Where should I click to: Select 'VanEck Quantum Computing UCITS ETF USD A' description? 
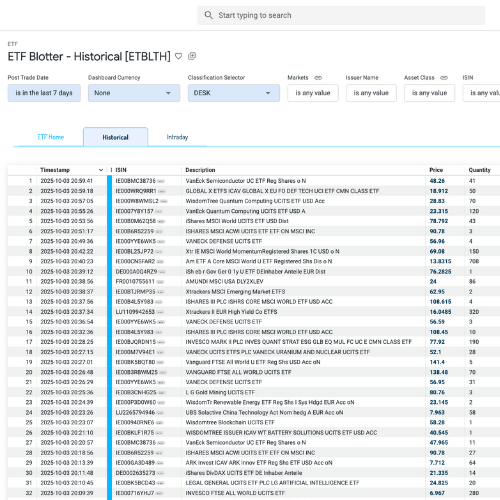tap(245, 211)
